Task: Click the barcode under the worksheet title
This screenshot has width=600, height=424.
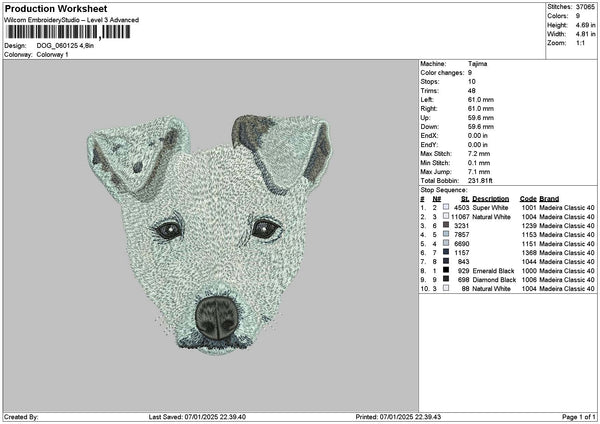Action: 66,32
